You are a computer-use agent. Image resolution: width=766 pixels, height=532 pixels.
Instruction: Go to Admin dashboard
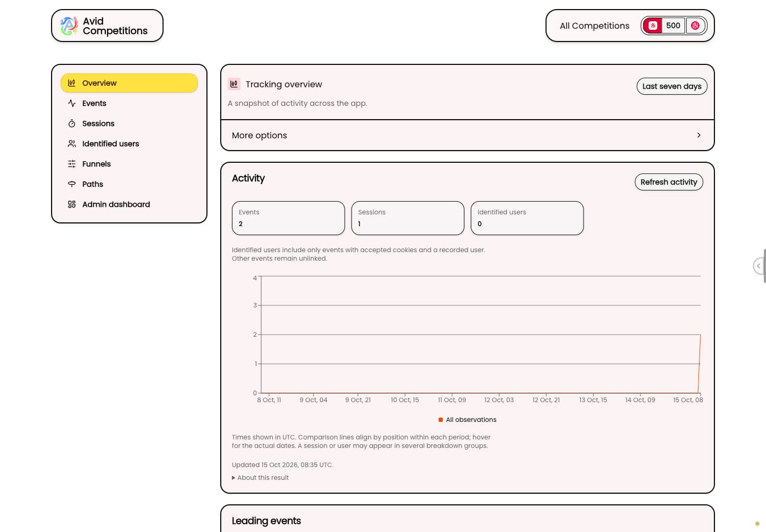(x=129, y=204)
